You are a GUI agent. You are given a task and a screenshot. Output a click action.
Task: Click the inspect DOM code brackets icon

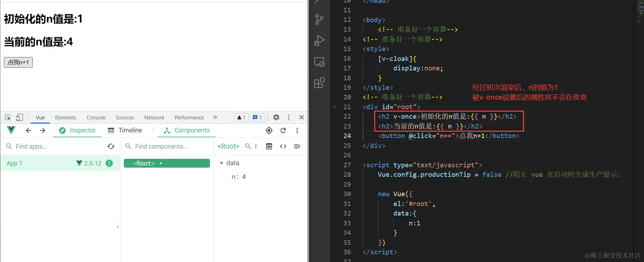click(x=283, y=146)
